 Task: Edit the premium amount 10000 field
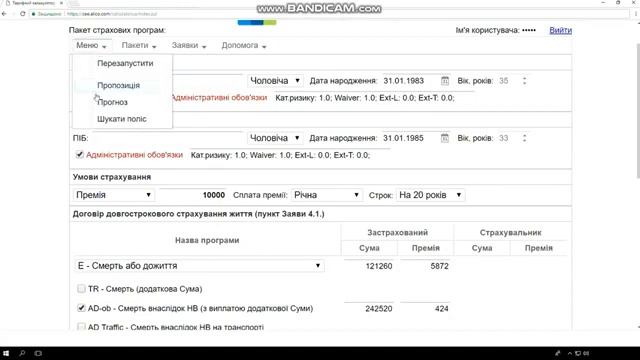[193, 195]
